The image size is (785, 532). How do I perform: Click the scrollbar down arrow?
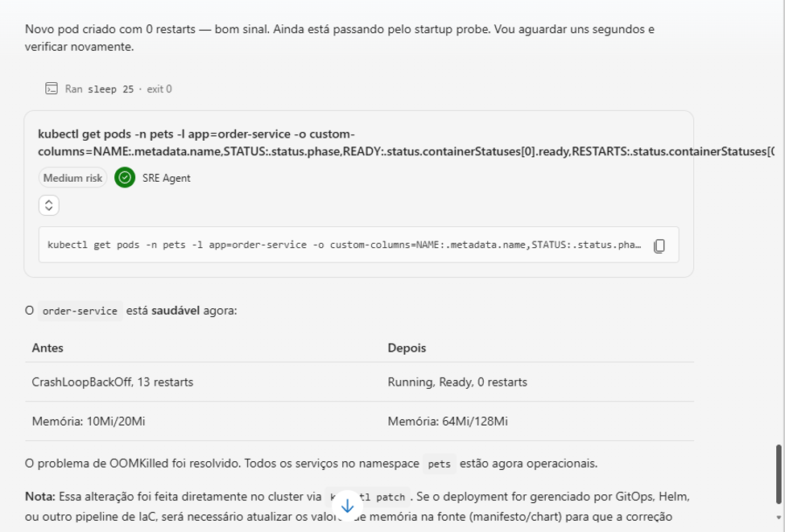(779, 518)
